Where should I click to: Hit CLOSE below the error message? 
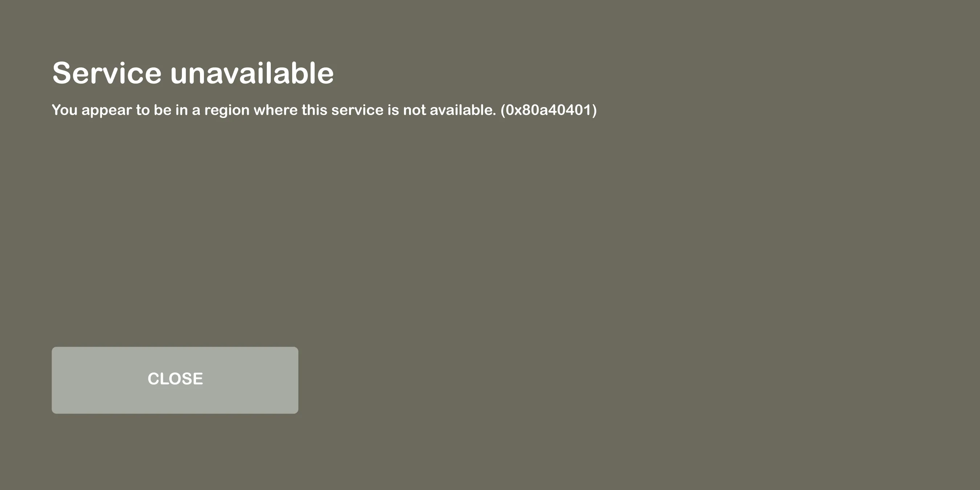click(175, 380)
